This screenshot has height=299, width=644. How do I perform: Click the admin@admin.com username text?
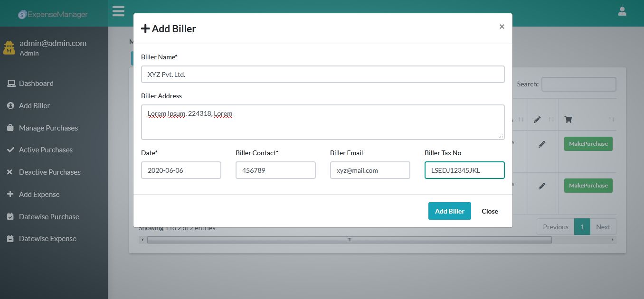[53, 43]
